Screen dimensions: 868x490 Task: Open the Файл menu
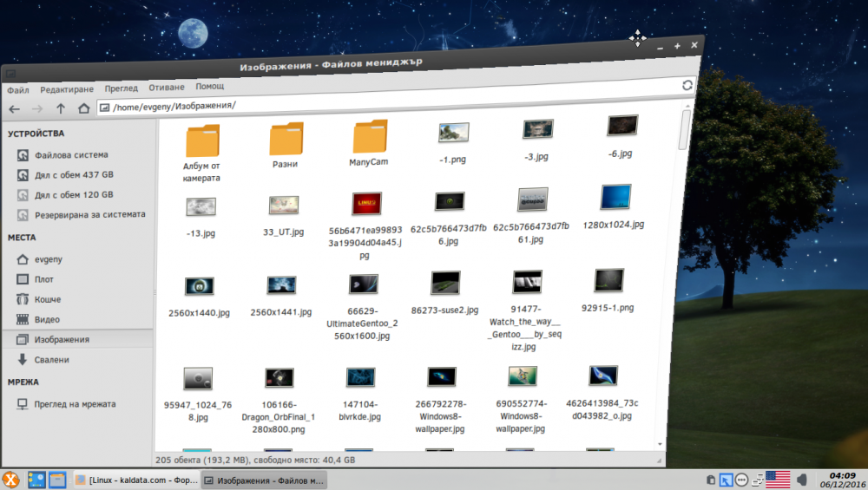pos(17,90)
